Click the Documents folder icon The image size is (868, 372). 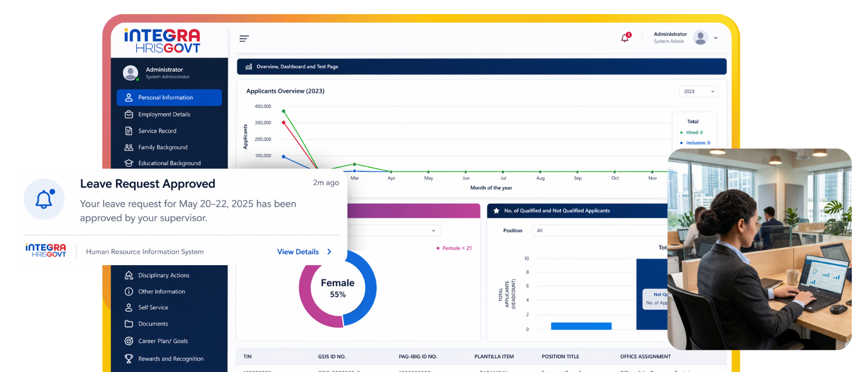tap(129, 324)
